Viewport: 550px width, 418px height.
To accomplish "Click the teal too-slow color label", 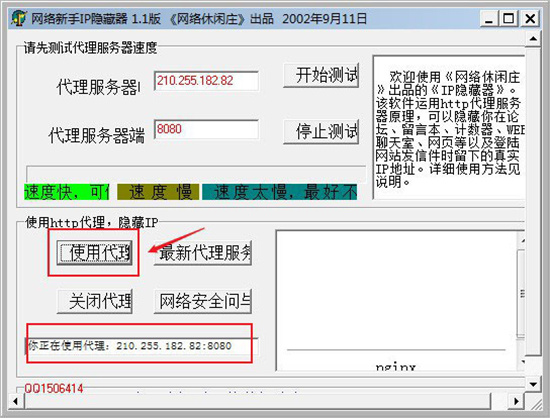I will pos(280,192).
